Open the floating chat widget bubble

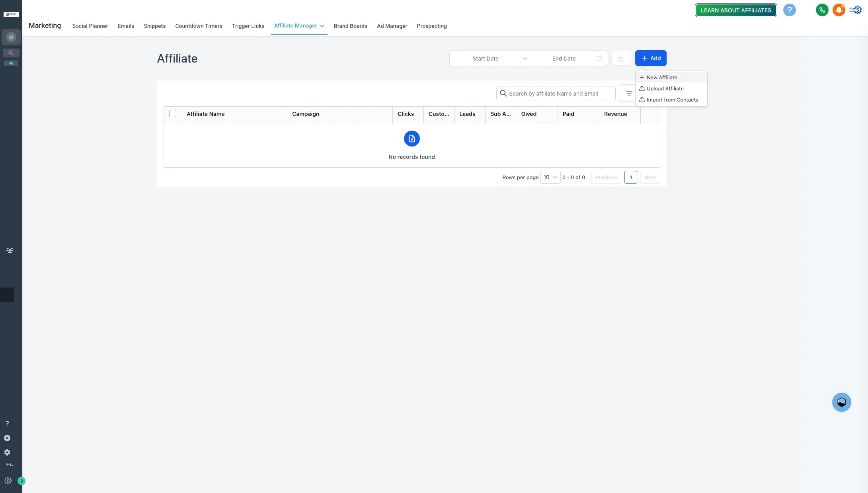pos(841,402)
